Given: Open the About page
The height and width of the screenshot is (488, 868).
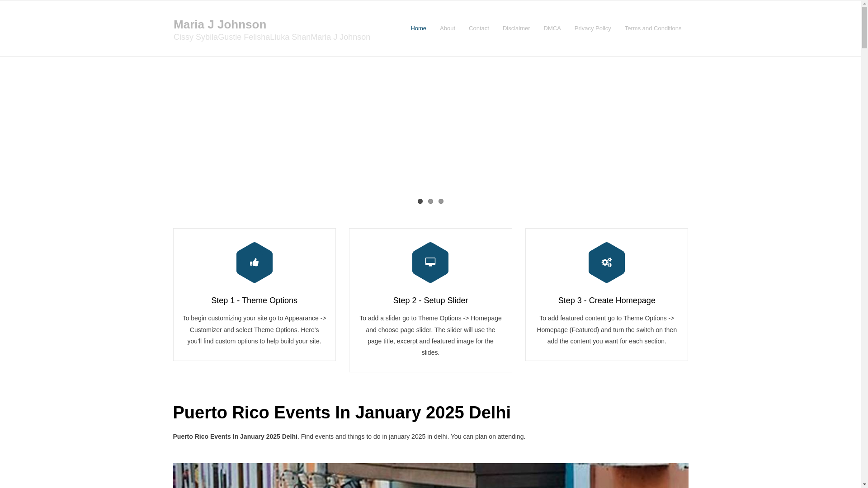Looking at the screenshot, I should [x=448, y=28].
